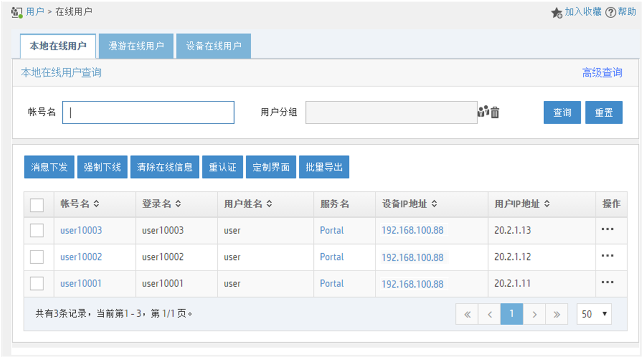
Task: Open the operations menu for user10001
Action: 607,282
